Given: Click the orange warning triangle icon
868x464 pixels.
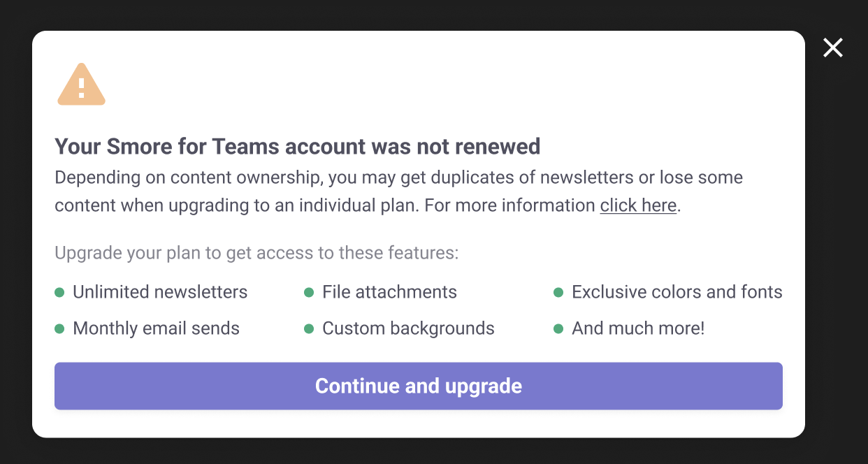Looking at the screenshot, I should coord(81,86).
